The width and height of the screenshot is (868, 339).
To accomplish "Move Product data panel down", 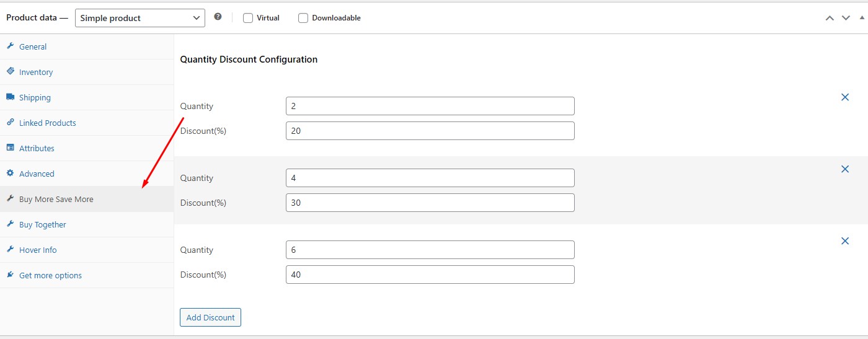I will [846, 18].
